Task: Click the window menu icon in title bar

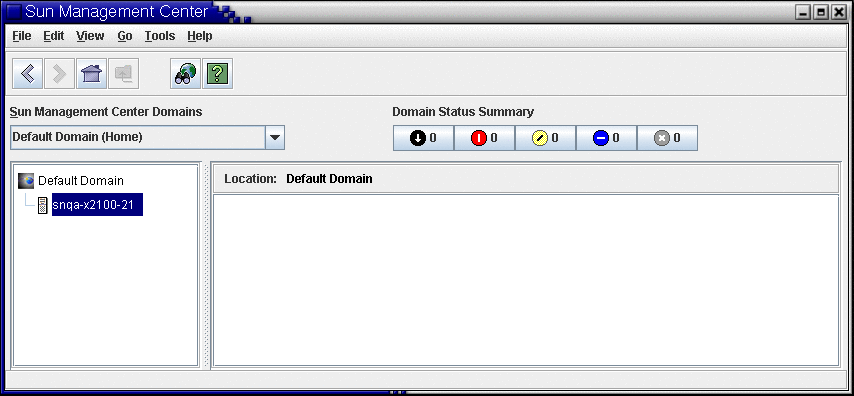Action: tap(13, 11)
